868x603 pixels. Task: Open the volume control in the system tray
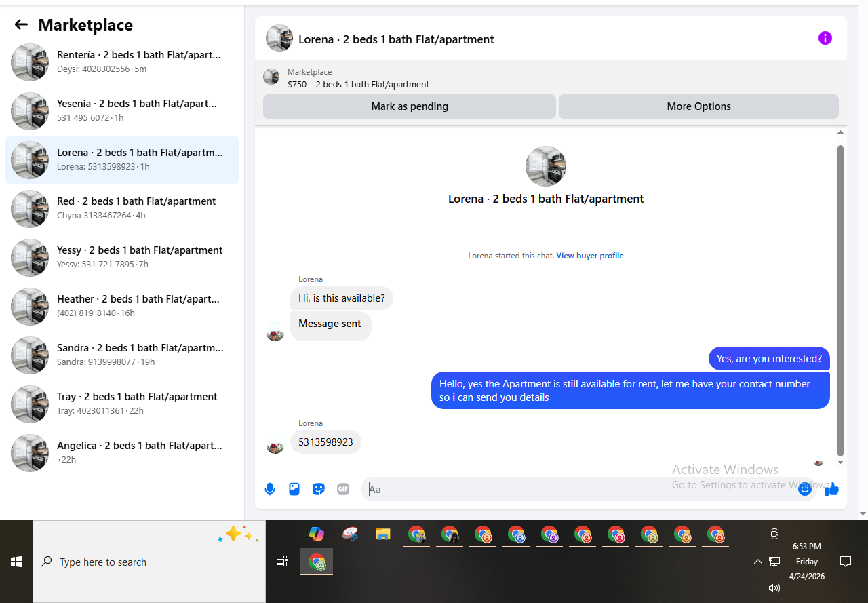tap(774, 588)
